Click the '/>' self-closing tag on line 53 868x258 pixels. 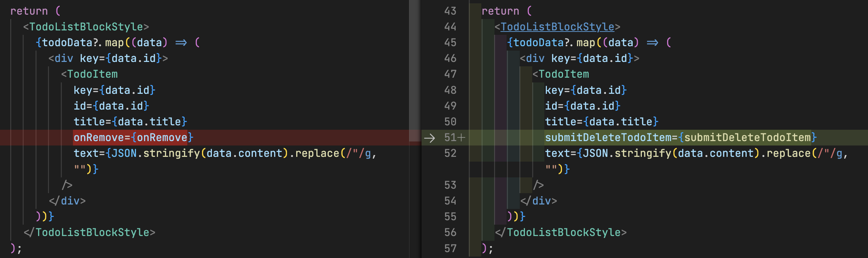[538, 185]
